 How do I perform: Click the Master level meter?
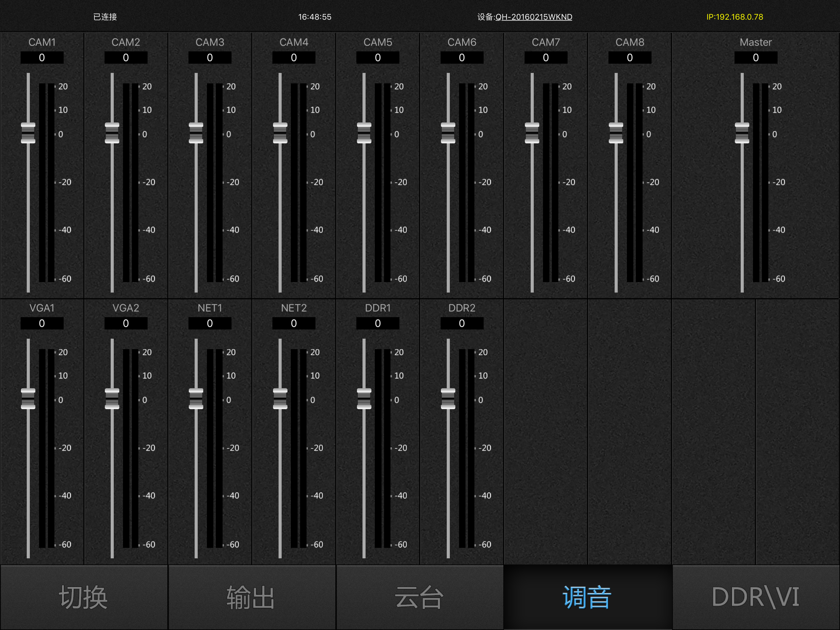coord(761,183)
